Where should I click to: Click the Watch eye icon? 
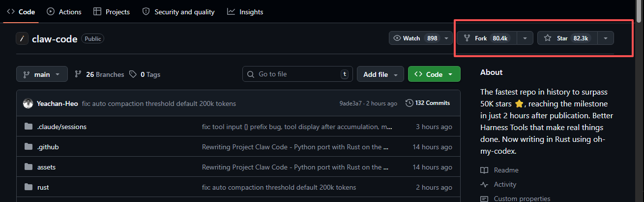click(x=397, y=38)
